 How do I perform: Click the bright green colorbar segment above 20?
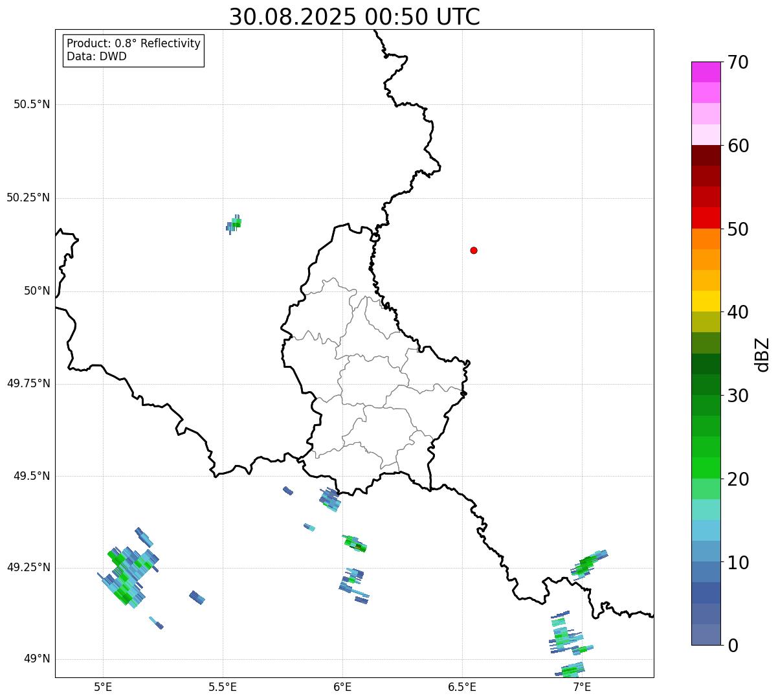pyautogui.click(x=706, y=468)
